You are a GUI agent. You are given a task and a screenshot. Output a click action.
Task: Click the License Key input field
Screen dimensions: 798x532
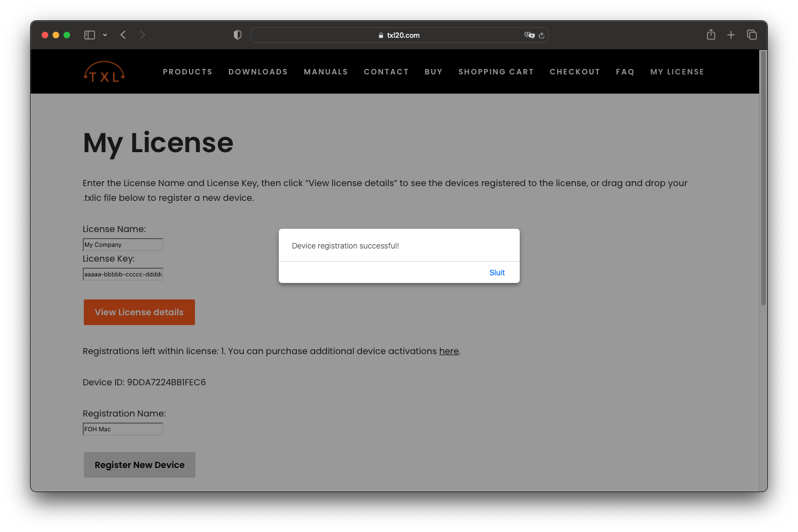coord(123,274)
